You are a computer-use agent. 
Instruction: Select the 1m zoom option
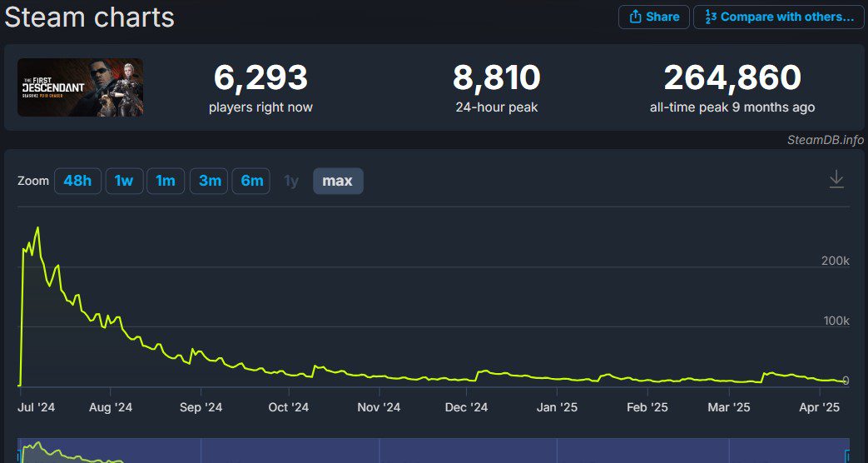point(166,181)
